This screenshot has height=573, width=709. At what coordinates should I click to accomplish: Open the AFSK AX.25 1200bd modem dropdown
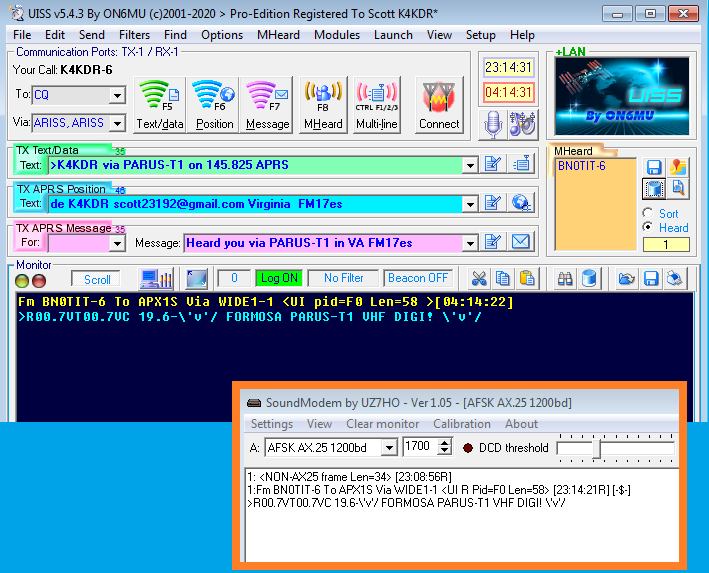(389, 448)
